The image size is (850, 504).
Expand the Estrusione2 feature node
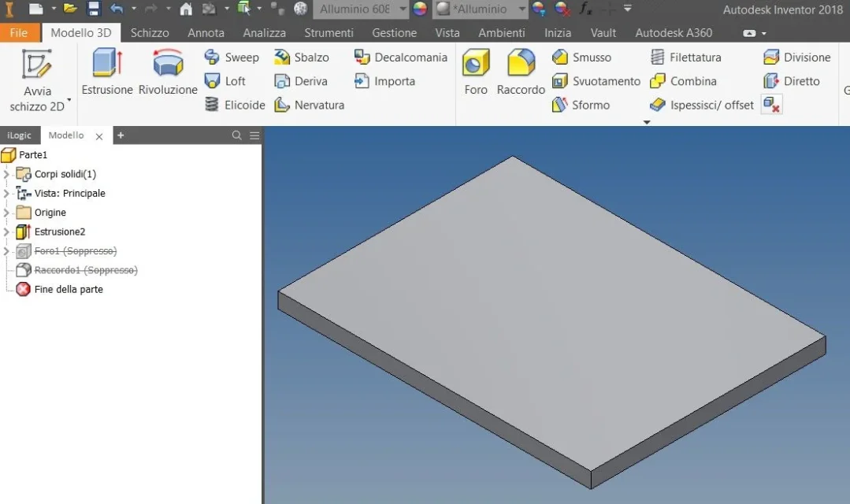(x=6, y=232)
